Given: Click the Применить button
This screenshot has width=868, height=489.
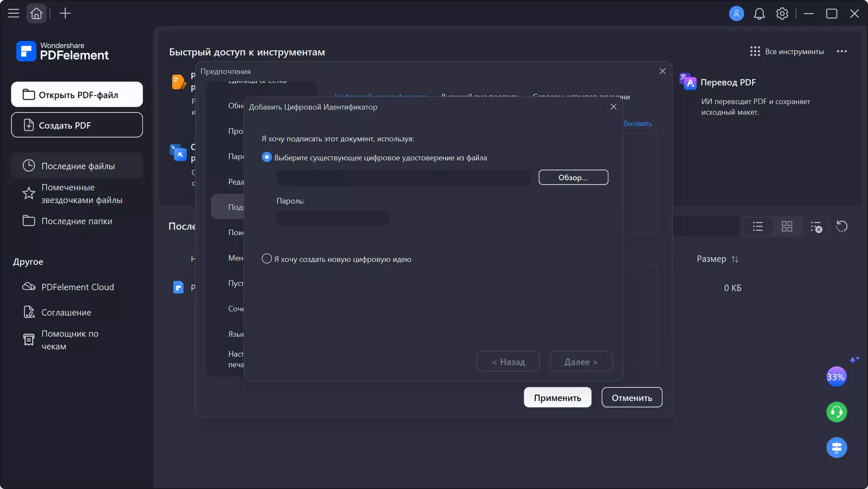Looking at the screenshot, I should click(x=557, y=397).
